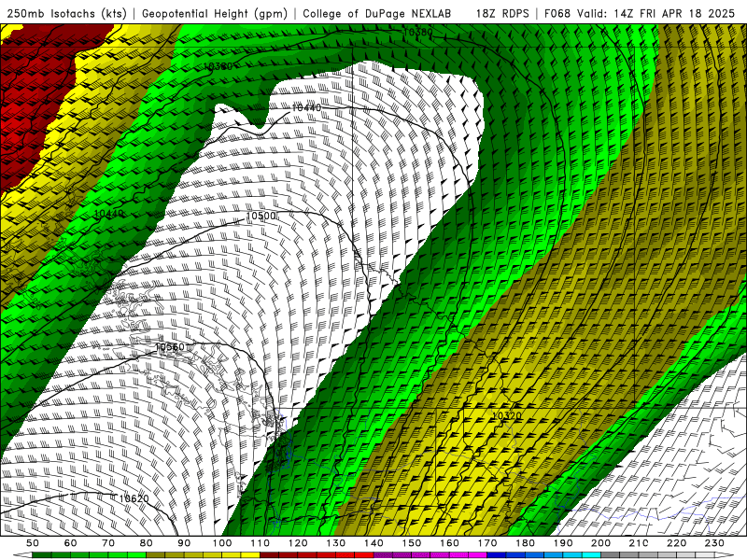747x560 pixels.
Task: Click the 190 knot colorbar label
Action: (x=563, y=543)
